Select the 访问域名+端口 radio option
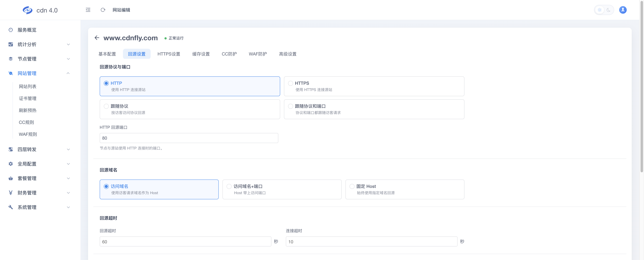This screenshot has height=260, width=644. (229, 186)
